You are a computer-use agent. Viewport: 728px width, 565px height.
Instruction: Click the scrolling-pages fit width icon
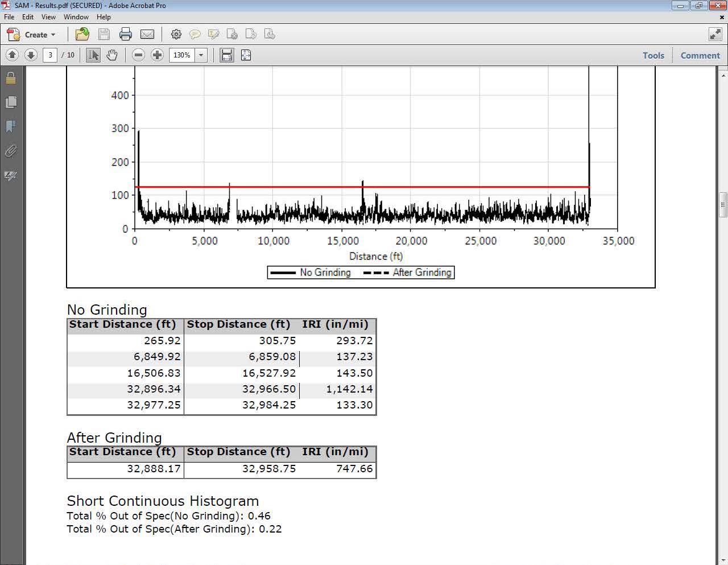pos(227,55)
